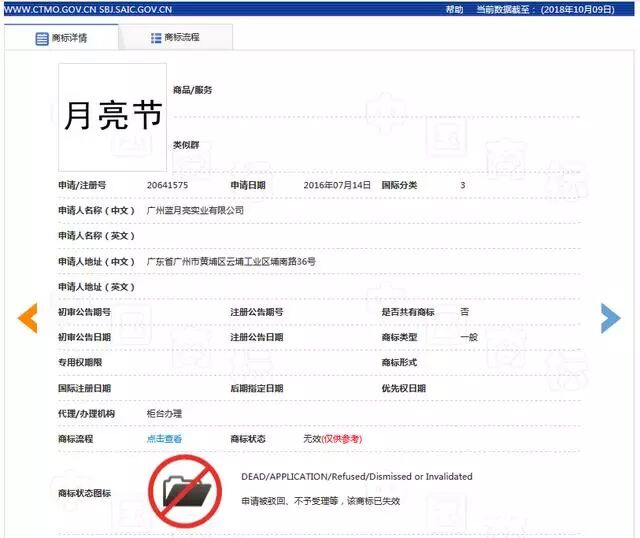Click the 商标流程 list icon
Image resolution: width=640 pixels, height=538 pixels.
coord(156,38)
